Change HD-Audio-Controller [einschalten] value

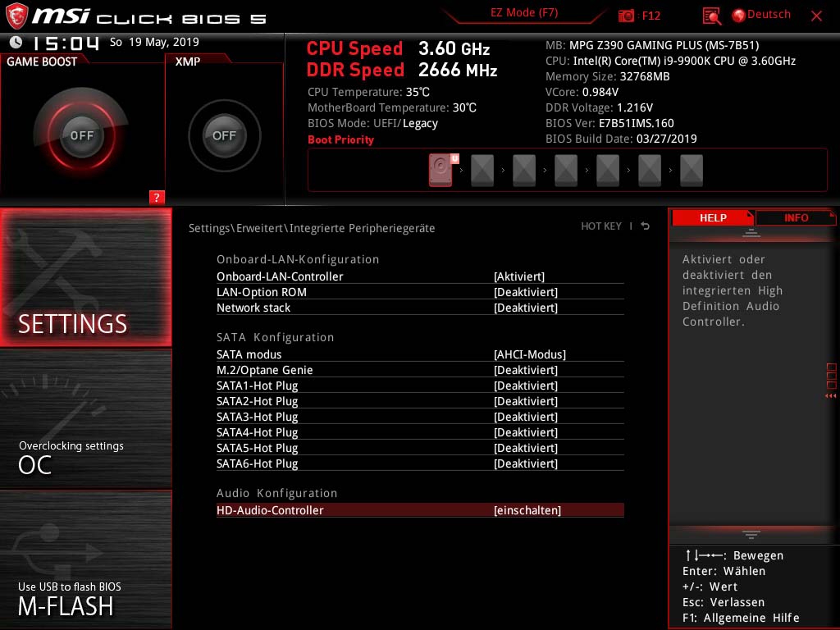coord(527,510)
